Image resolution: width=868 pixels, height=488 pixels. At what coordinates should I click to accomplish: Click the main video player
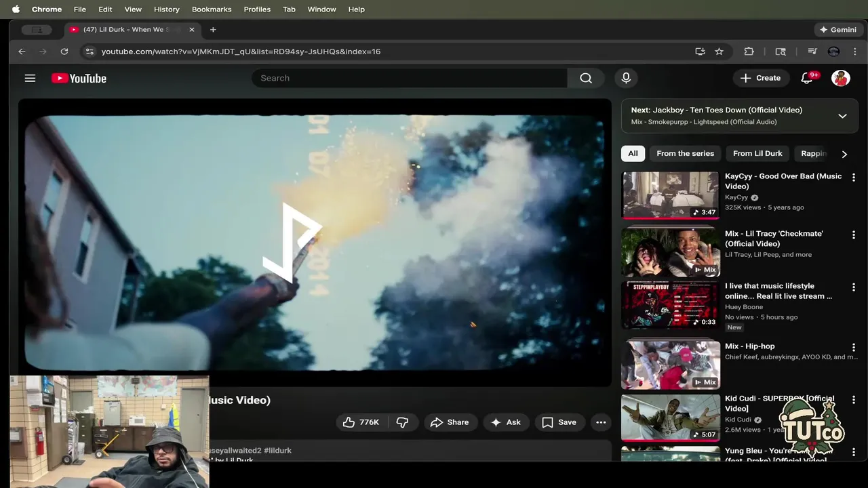tap(315, 243)
